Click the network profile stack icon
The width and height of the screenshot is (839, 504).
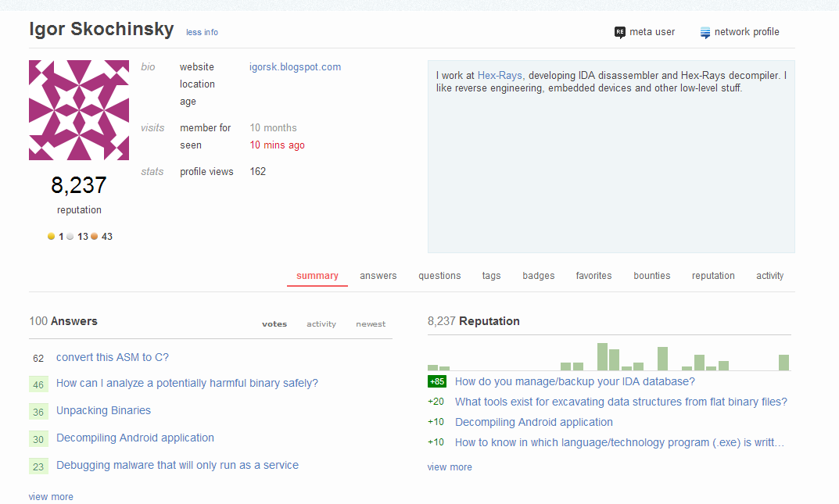705,32
